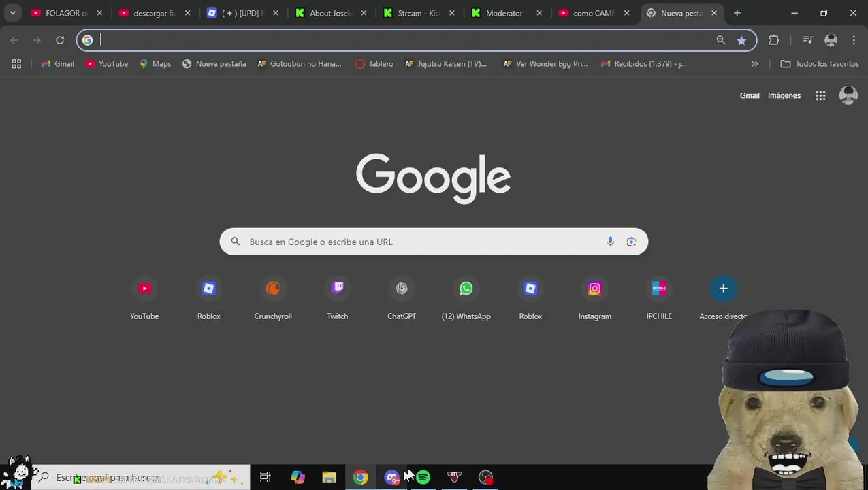Click the Imágenes link on Google page
Image resolution: width=868 pixels, height=490 pixels.
click(x=784, y=96)
